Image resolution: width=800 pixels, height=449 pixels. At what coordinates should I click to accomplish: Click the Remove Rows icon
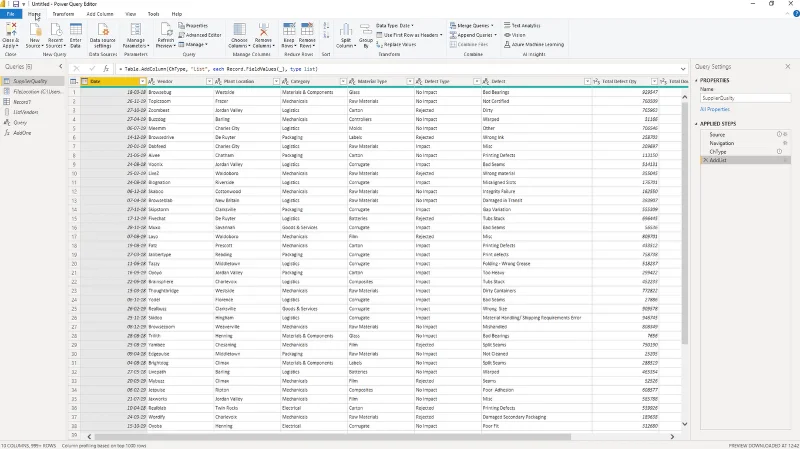click(x=307, y=30)
